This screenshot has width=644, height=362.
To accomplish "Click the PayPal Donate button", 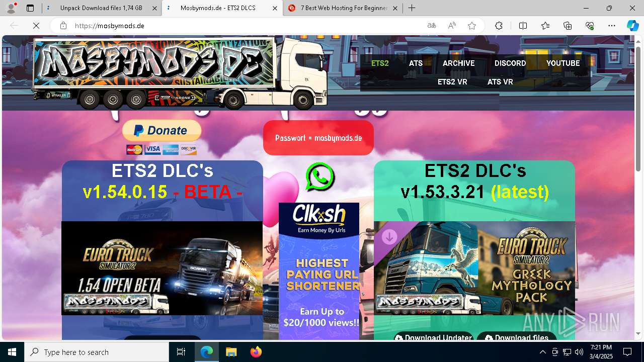I will point(162,131).
